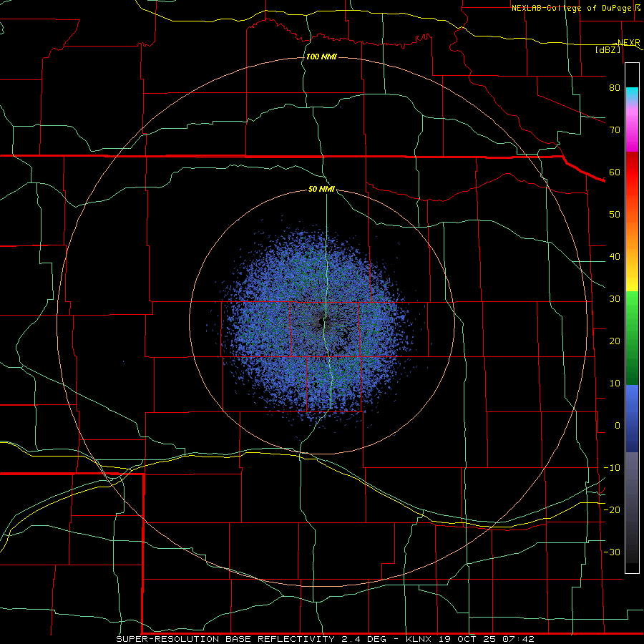Viewport: 644px width, 644px height.
Task: Click the '[dBZ]' unit label
Action: tap(608, 49)
